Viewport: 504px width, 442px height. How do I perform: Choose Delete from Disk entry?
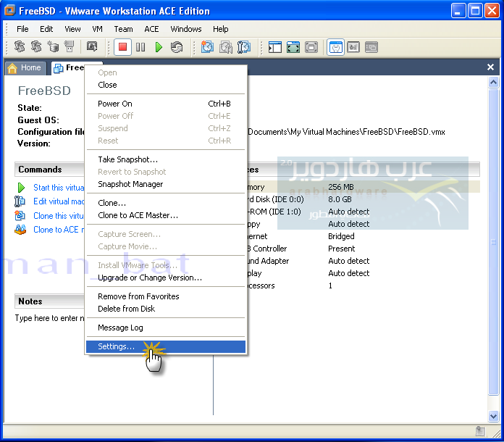pos(166,309)
